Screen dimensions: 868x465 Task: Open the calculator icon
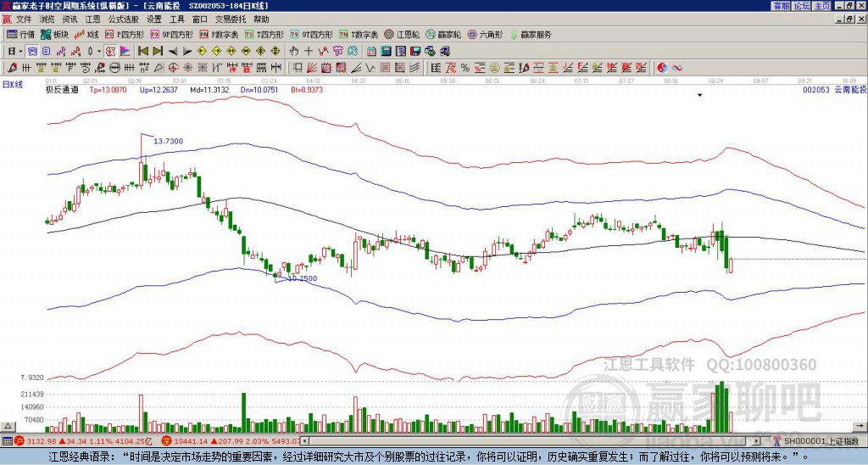[x=386, y=52]
